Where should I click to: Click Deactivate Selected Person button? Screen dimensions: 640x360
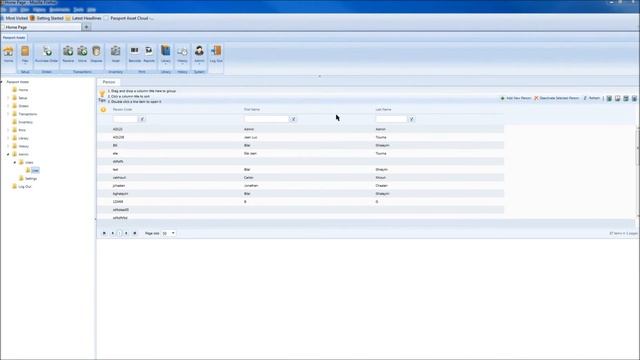click(557, 98)
